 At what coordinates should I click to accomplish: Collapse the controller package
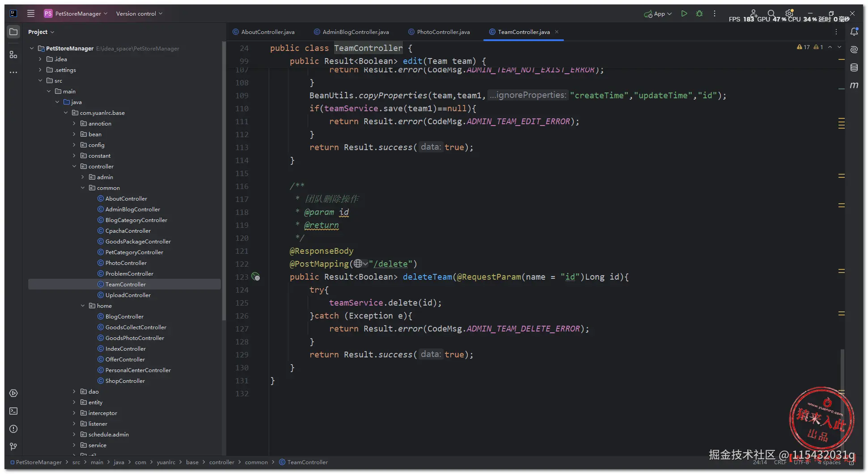74,166
